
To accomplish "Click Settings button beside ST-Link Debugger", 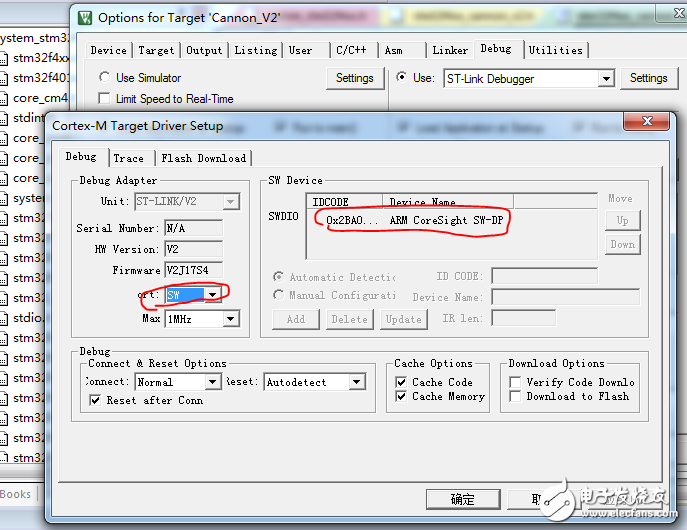I will [x=648, y=78].
